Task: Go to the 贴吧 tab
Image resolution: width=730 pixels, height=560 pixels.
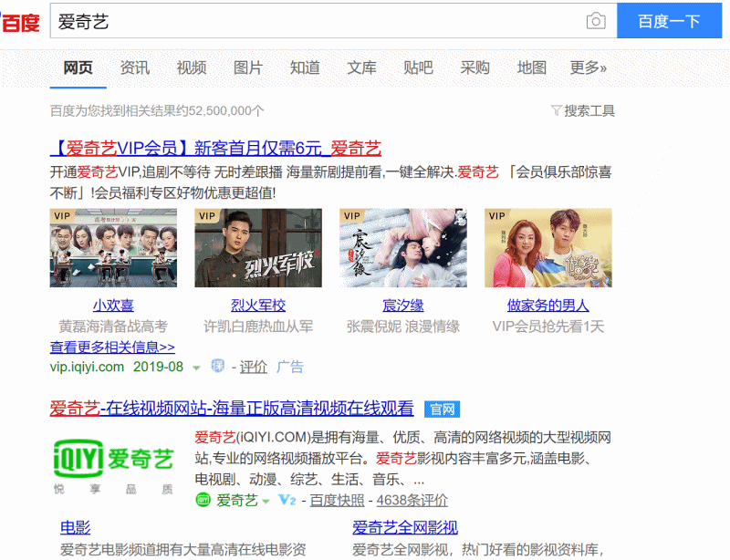Action: (x=418, y=67)
